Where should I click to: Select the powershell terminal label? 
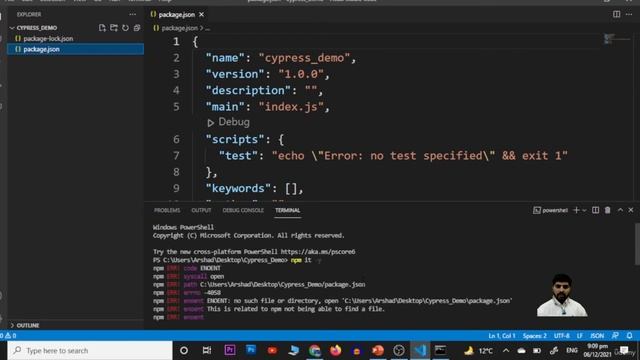click(551, 210)
